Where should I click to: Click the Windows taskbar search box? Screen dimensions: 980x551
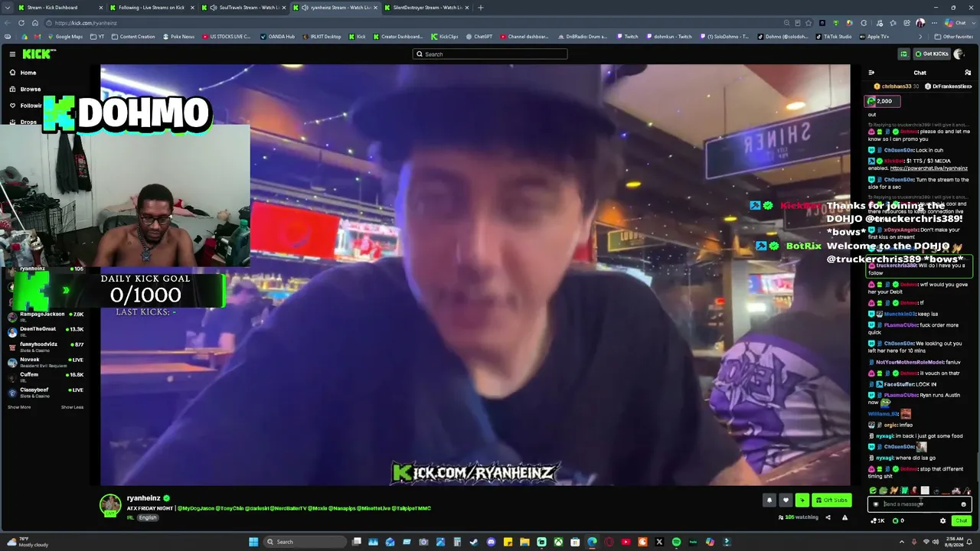pyautogui.click(x=306, y=542)
